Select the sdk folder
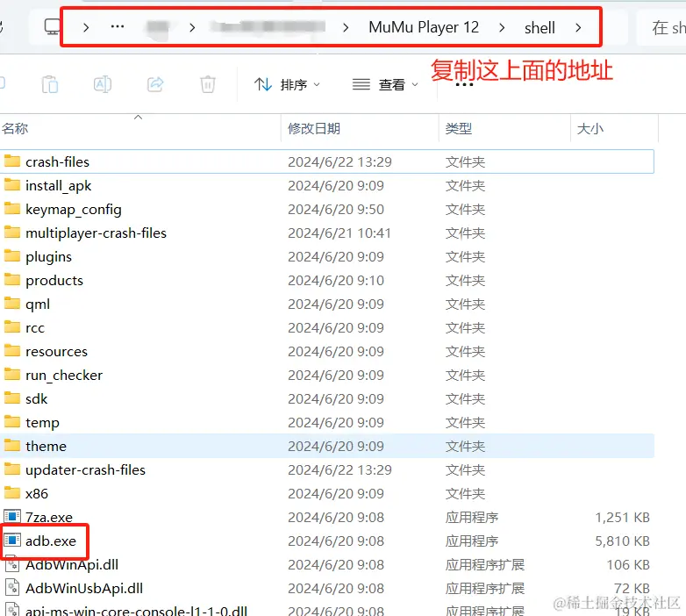 327,398
